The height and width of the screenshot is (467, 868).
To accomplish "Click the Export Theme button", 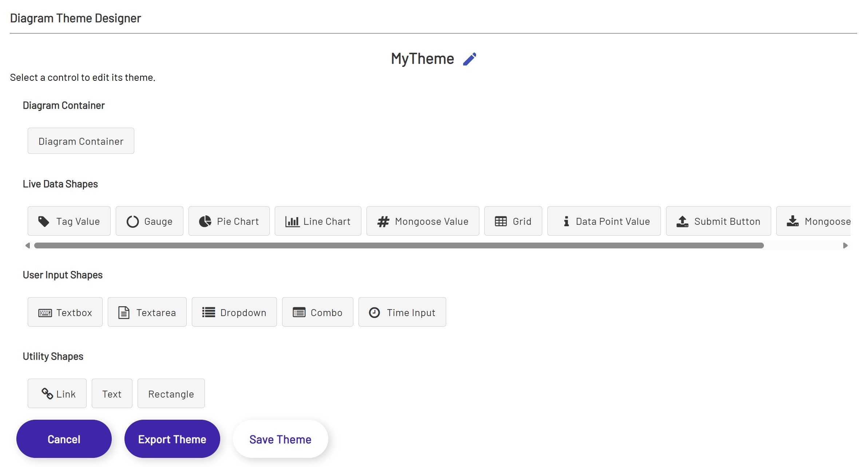I will [x=172, y=439].
